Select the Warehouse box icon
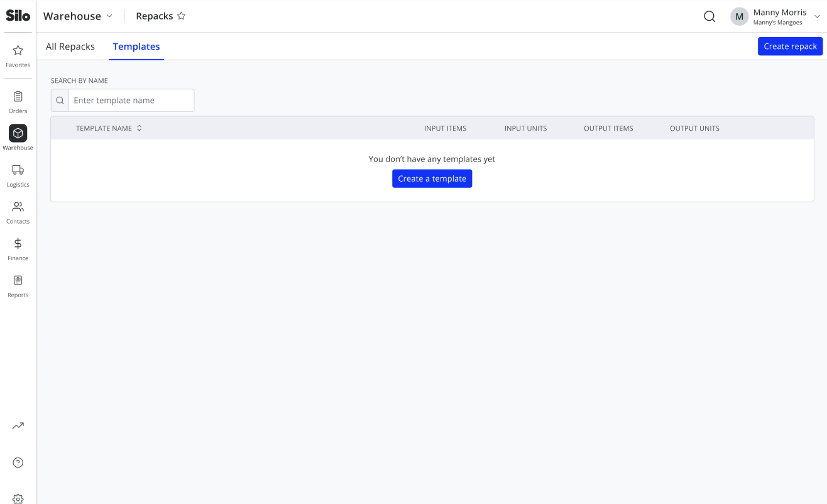 tap(18, 133)
